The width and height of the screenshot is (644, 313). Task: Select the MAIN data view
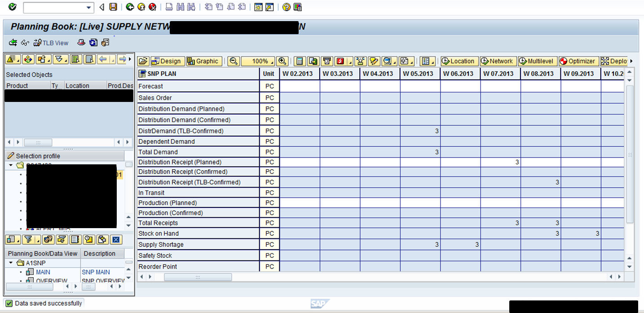(43, 272)
